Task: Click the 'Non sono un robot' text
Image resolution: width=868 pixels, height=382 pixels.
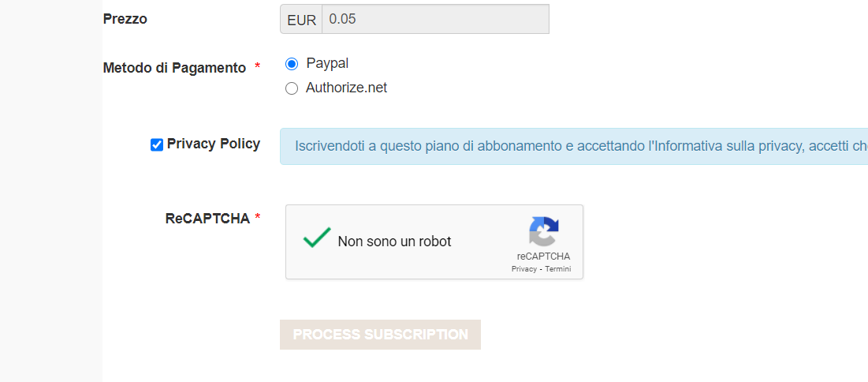Action: tap(395, 242)
